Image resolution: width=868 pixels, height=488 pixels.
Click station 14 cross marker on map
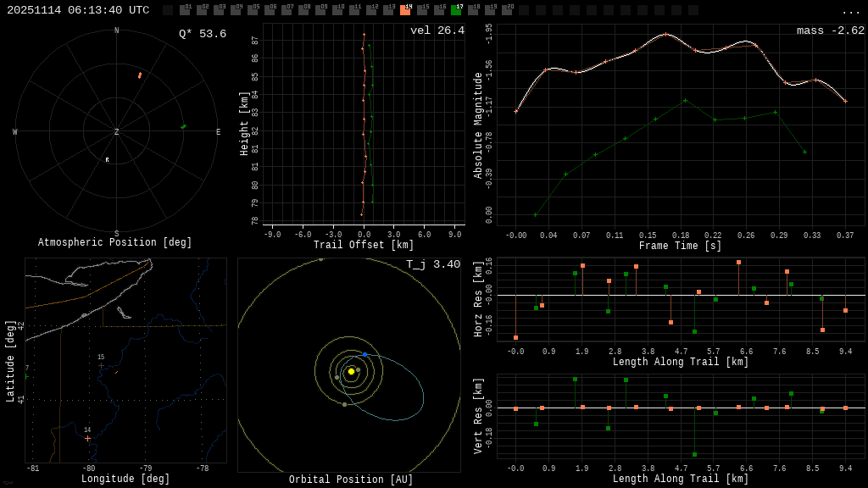tap(87, 438)
